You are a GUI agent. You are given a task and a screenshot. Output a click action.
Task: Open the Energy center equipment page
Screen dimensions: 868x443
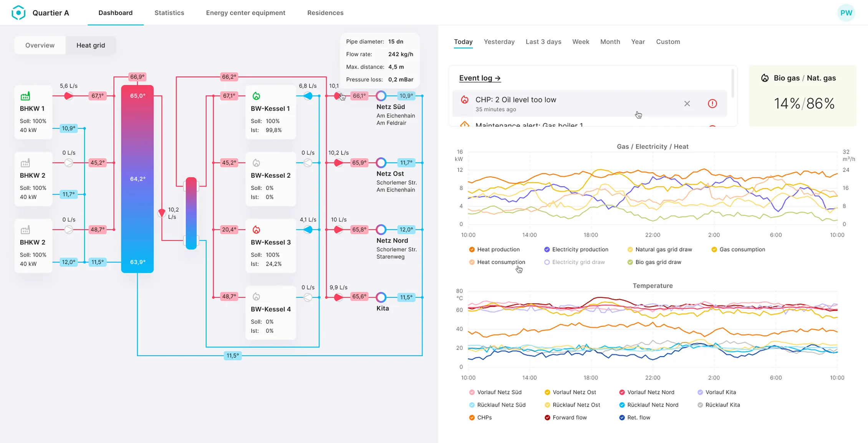[x=245, y=12]
